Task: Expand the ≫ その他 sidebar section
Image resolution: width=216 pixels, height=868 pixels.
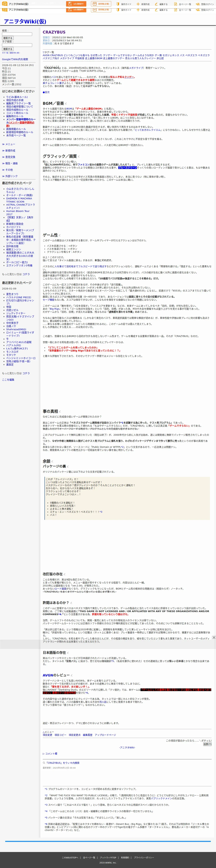Action: click(x=7, y=170)
